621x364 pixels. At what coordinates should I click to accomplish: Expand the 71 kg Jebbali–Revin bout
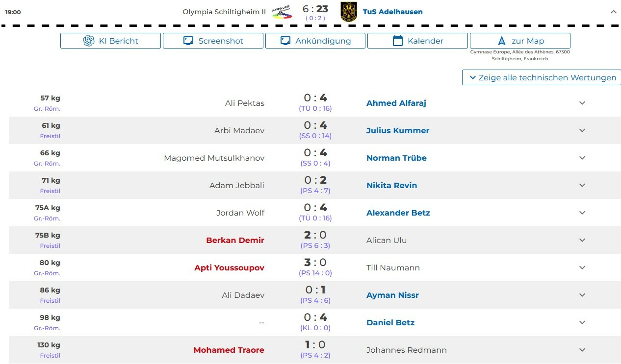pos(582,186)
